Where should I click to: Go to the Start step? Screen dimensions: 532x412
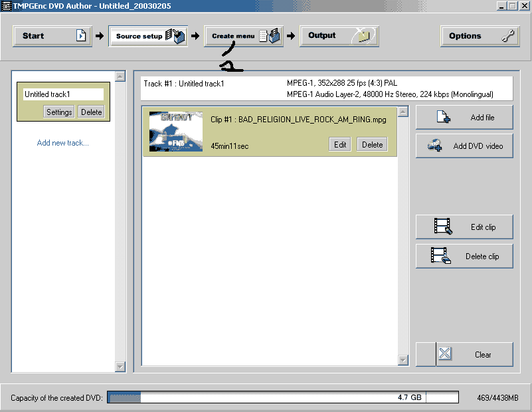coord(52,36)
